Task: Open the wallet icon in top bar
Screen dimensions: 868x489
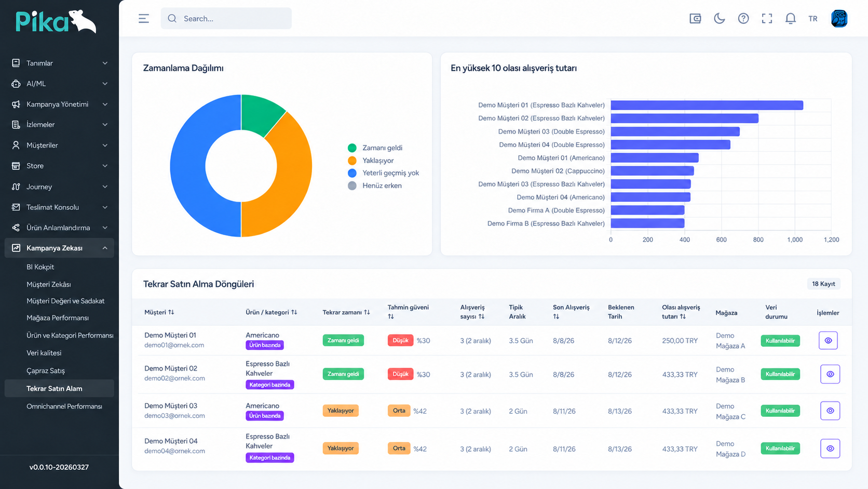Action: 695,19
